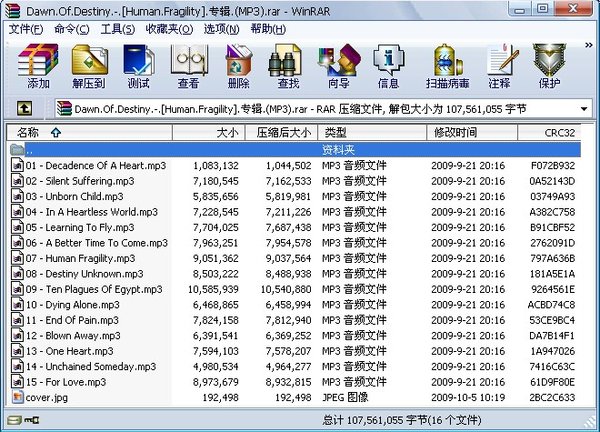Sort by the CRC32 column header

pos(549,133)
